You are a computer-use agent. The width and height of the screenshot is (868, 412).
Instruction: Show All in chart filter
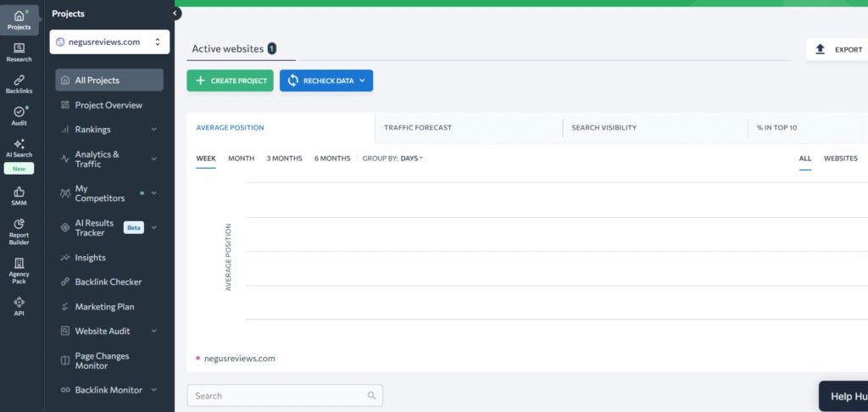click(x=805, y=159)
